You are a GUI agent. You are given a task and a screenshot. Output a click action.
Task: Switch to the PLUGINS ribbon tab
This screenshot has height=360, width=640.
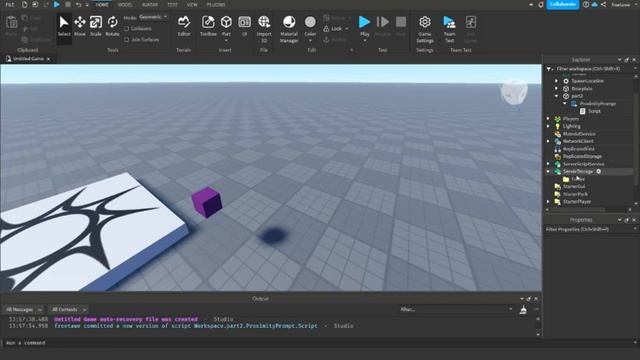coord(216,5)
